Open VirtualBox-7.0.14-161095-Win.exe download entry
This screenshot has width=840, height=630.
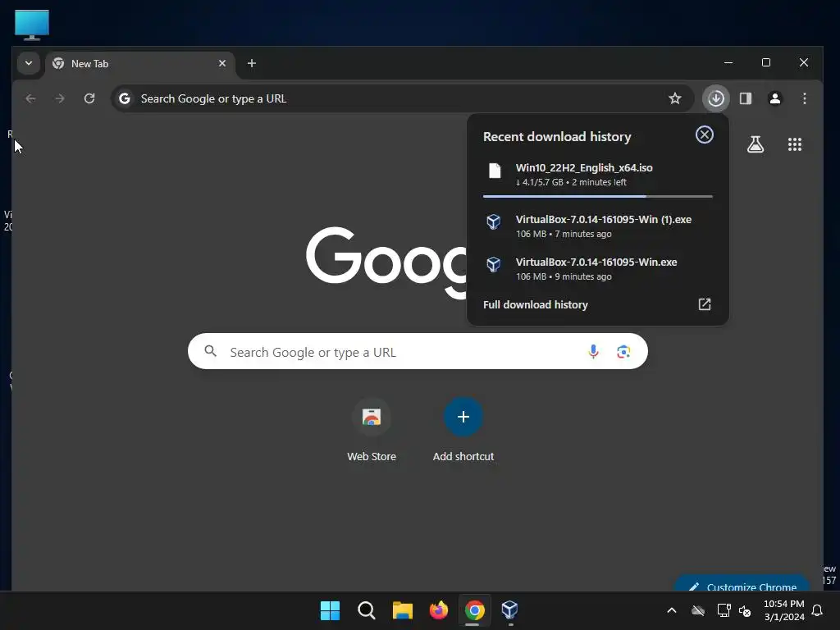click(597, 269)
